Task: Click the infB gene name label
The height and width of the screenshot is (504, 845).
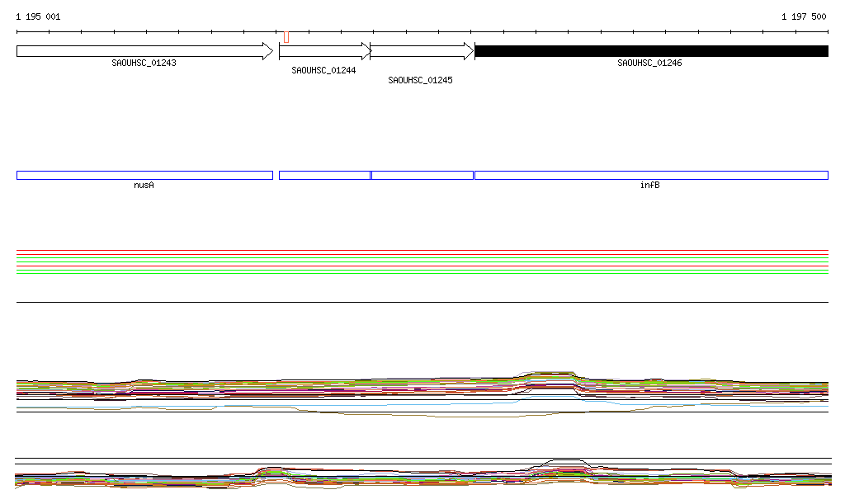Action: coord(649,186)
